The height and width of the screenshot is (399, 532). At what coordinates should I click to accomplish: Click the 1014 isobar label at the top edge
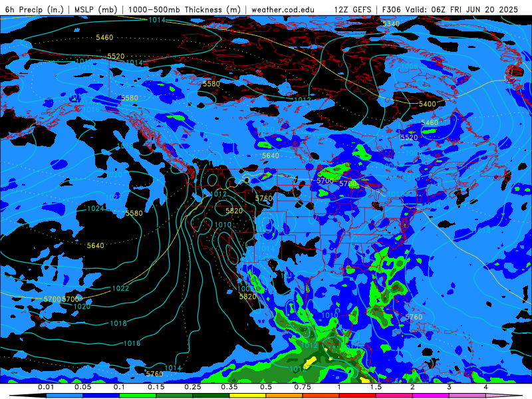pos(157,20)
